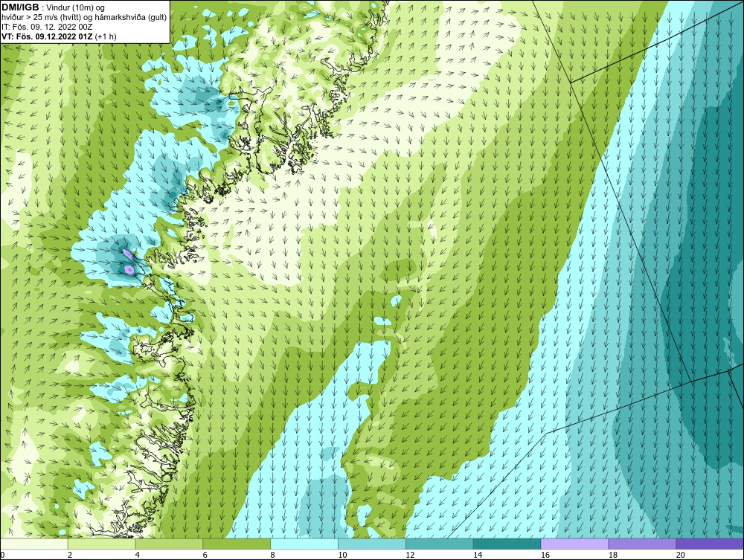This screenshot has height=560, width=744.
Task: Click the legend scale label '10'
Action: 342,555
